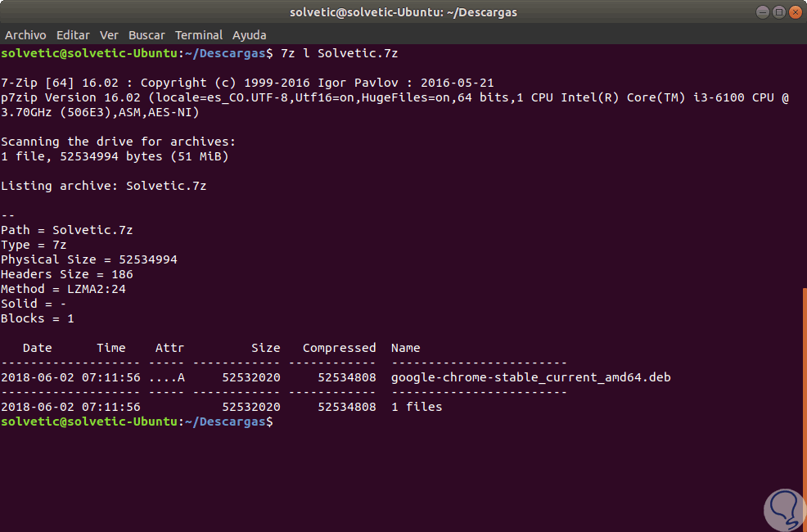Open the Ver menu

pyautogui.click(x=109, y=35)
